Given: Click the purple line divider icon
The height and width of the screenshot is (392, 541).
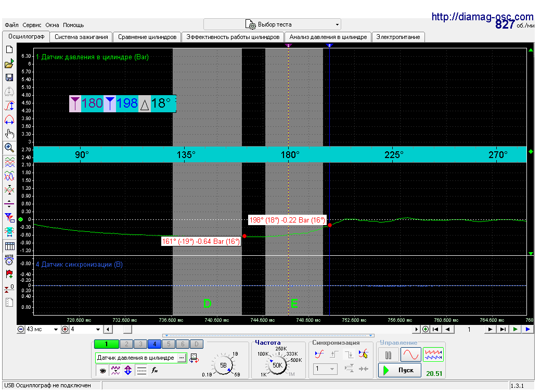Looking at the screenshot, I should (9, 204).
